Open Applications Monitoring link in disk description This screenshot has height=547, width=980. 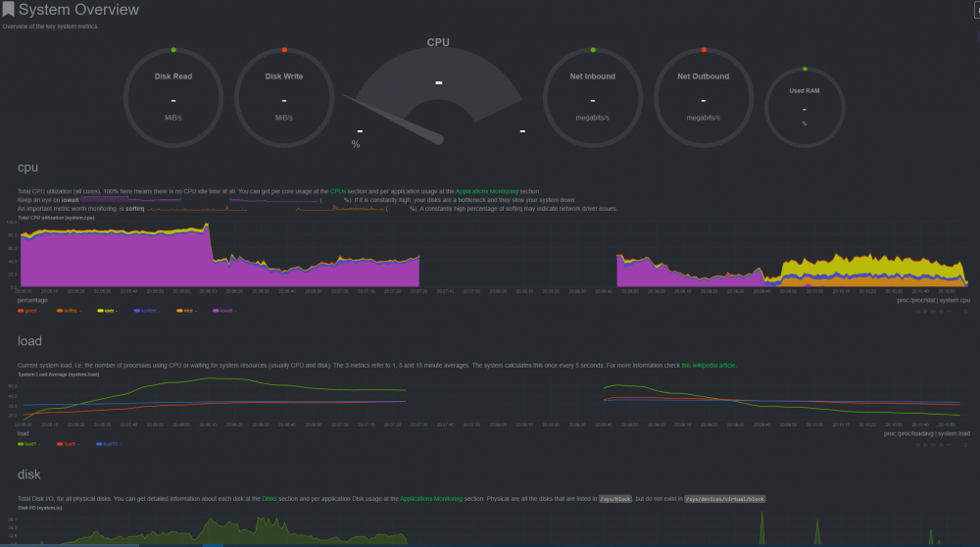tap(431, 499)
